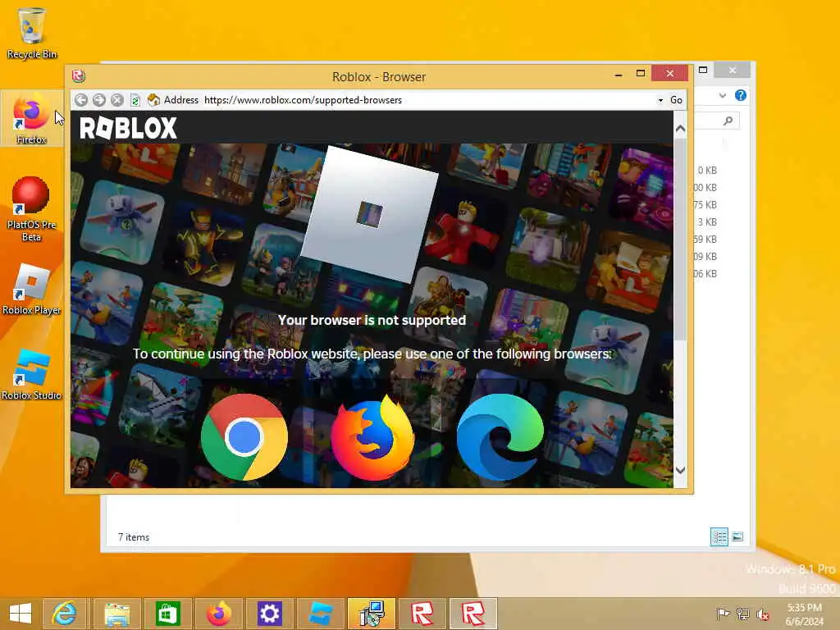Click the Forward arrow in Roblox Browser
This screenshot has height=630, width=840.
point(99,99)
